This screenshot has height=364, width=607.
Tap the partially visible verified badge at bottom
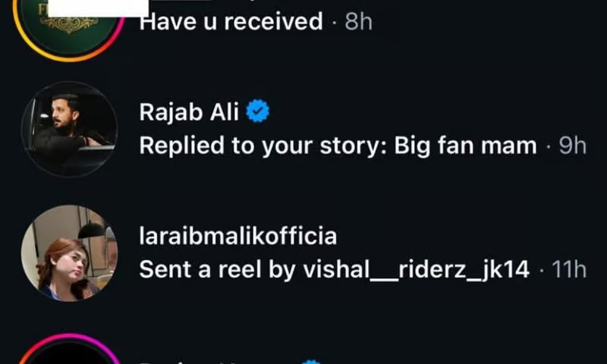(x=312, y=362)
